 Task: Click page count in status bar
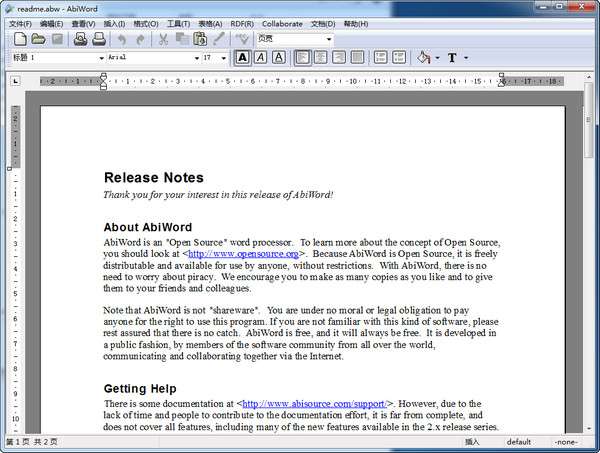coord(32,442)
